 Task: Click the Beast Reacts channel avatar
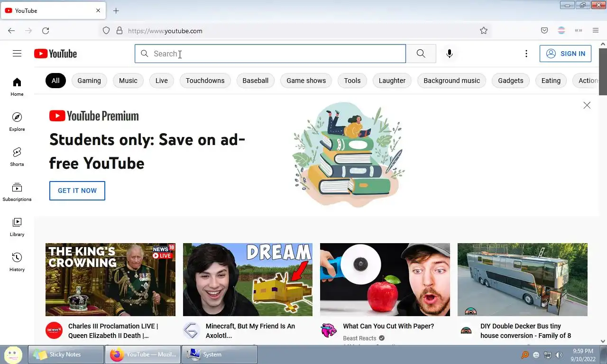(329, 330)
